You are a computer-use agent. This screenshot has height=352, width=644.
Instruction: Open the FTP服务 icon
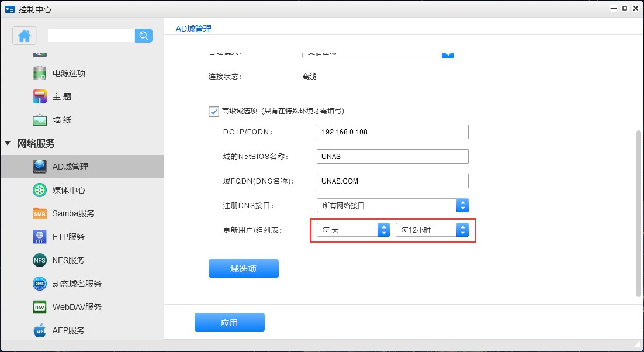click(40, 237)
